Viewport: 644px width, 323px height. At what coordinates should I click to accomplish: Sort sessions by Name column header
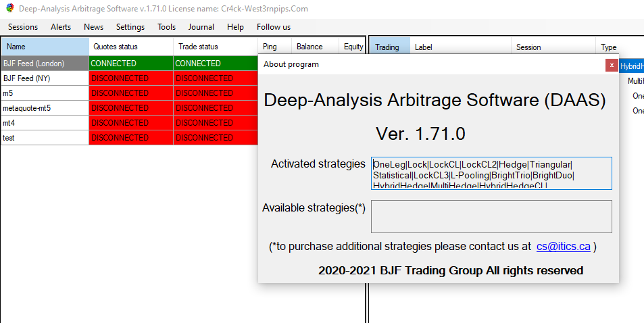click(45, 47)
